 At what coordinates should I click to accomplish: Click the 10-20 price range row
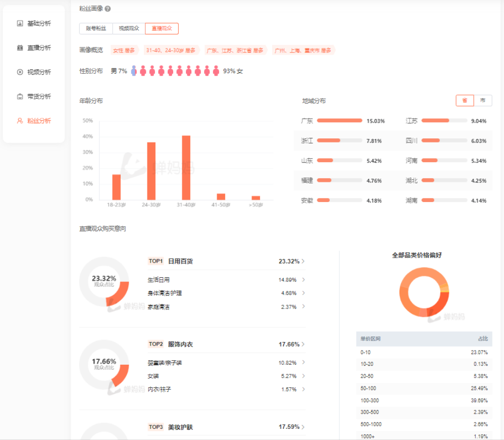(x=424, y=364)
